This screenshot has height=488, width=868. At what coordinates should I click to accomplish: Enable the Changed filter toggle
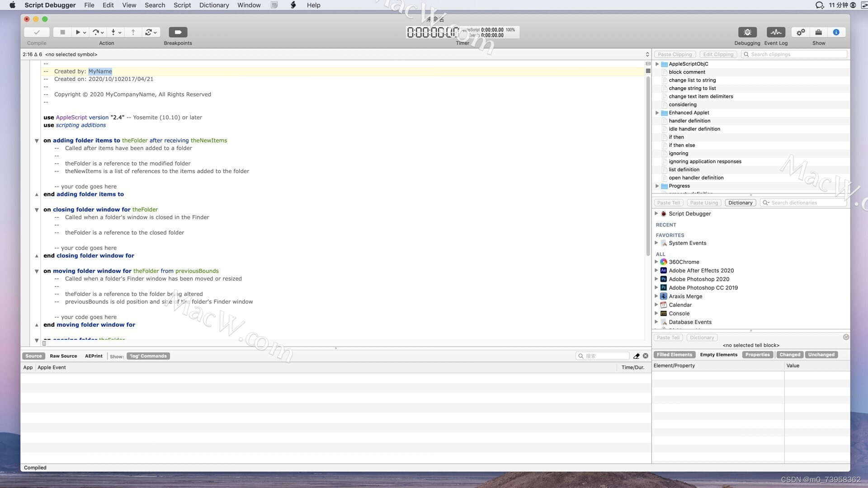point(789,354)
